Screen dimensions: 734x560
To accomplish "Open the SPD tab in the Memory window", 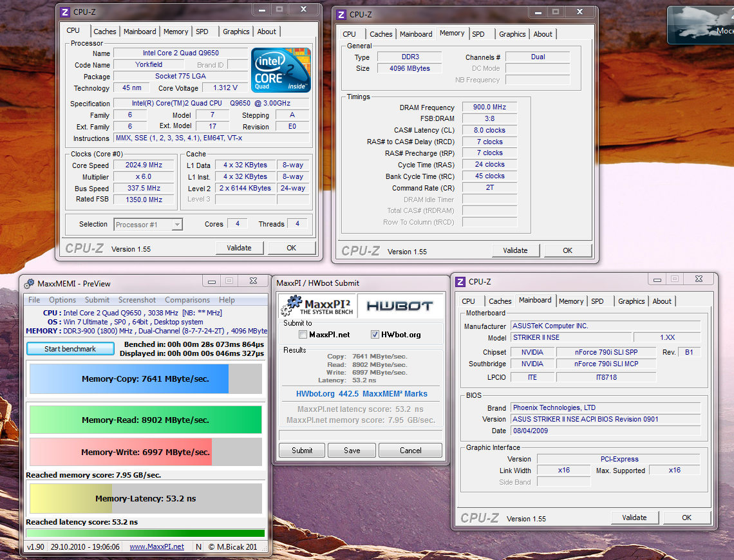I will [478, 34].
